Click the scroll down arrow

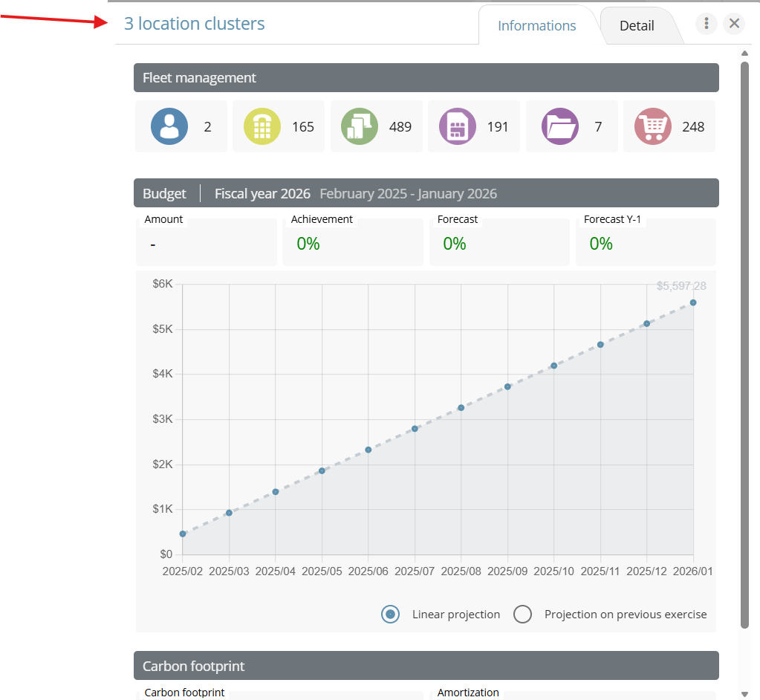(744, 693)
